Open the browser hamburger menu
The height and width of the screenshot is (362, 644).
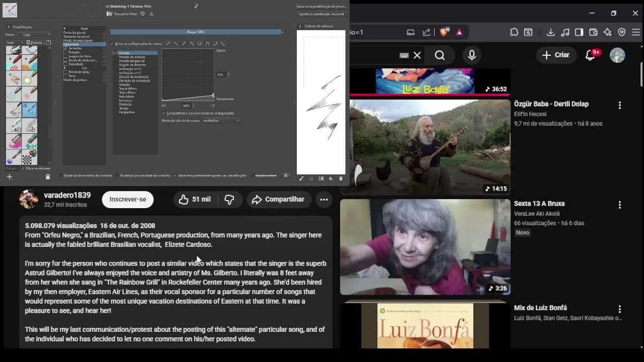[x=635, y=32]
